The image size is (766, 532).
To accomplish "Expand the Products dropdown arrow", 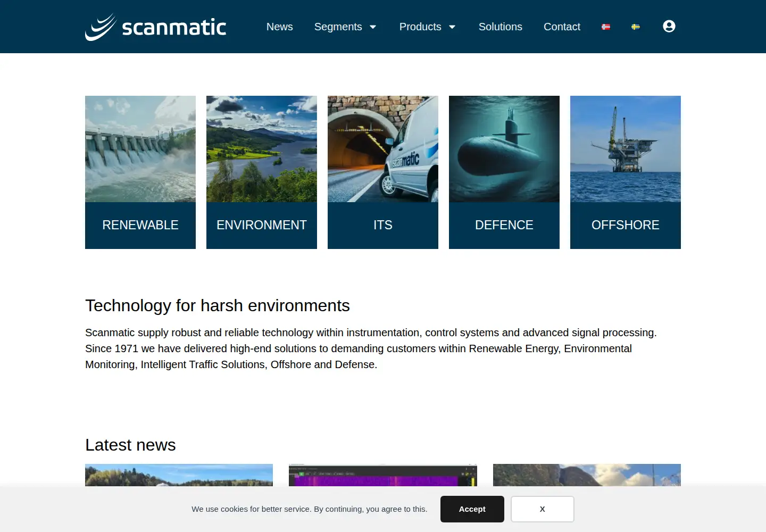I will (x=452, y=27).
